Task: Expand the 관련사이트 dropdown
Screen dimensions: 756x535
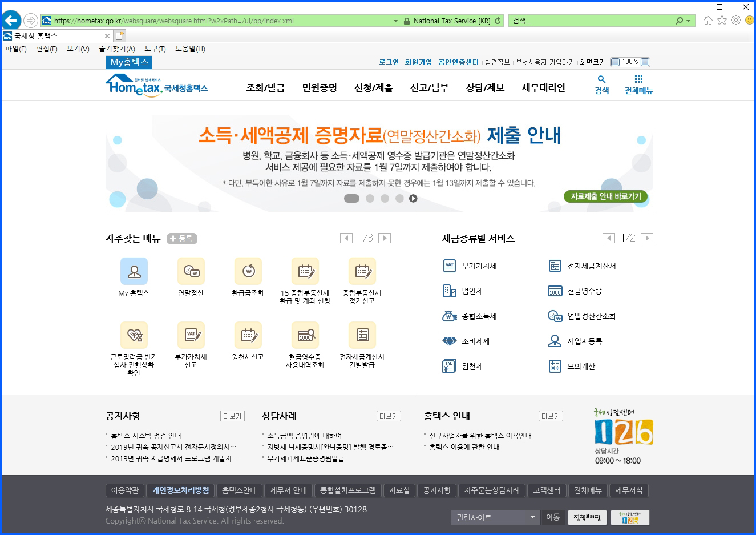Action: 496,517
